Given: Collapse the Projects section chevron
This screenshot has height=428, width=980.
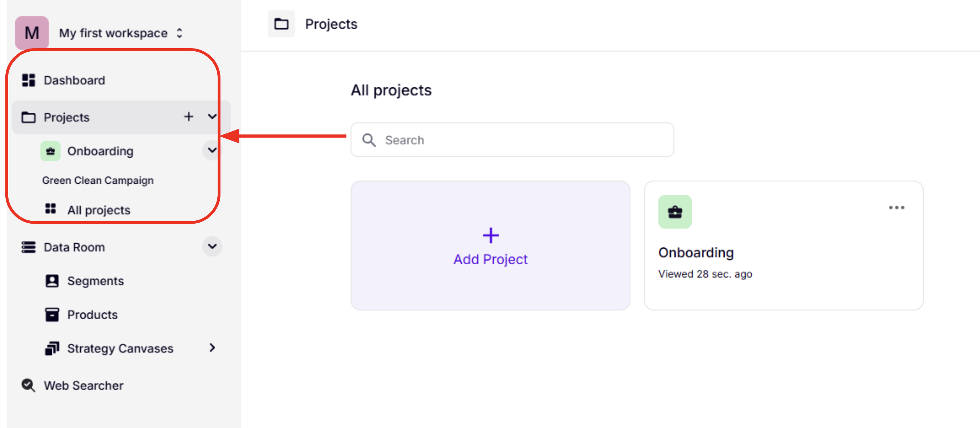Looking at the screenshot, I should coord(212,117).
